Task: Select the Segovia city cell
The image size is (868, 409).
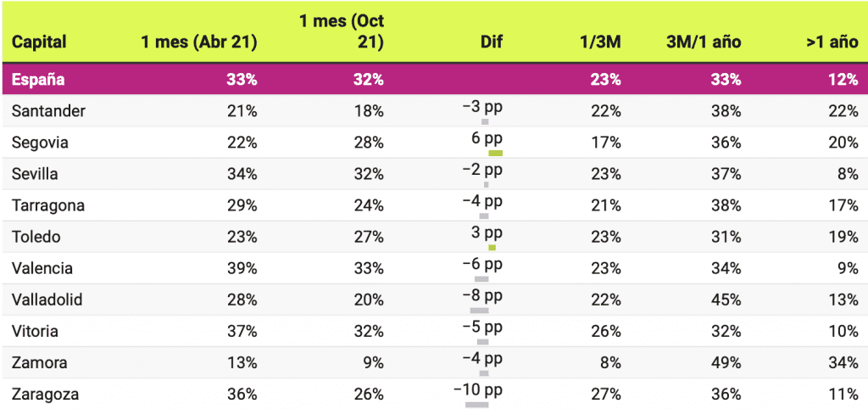Action: [41, 143]
